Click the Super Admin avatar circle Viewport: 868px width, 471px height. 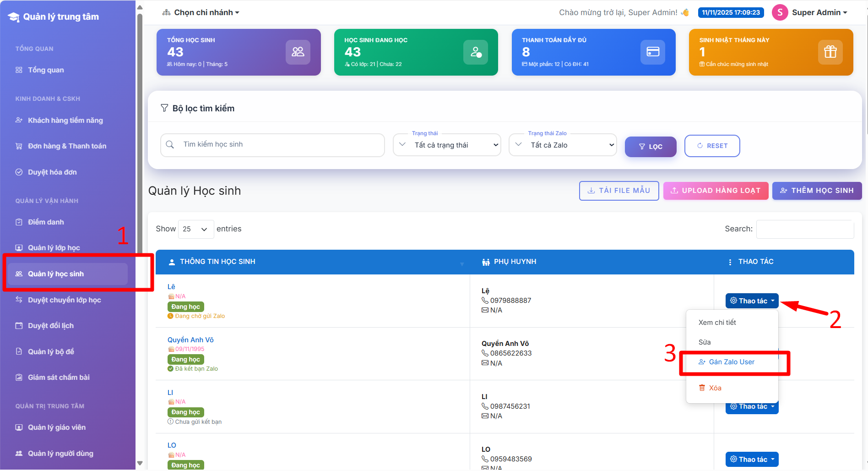(x=780, y=12)
